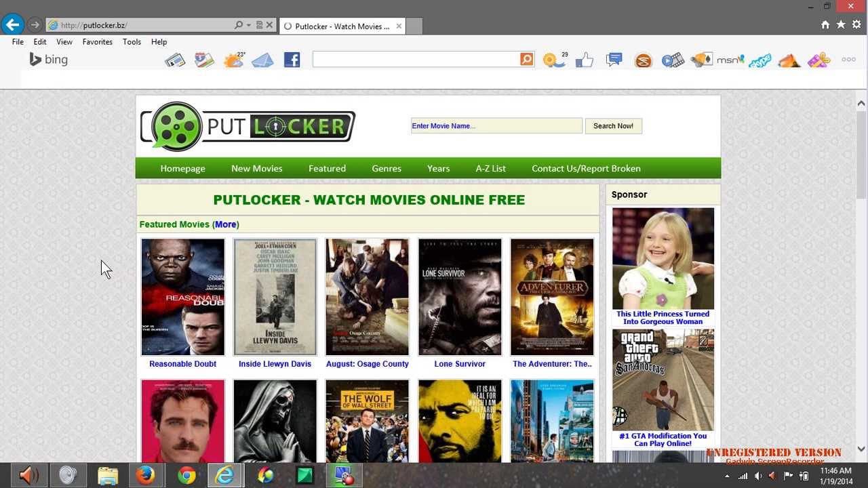Click the putlocker.bz address bar
Screen dimensions: 868x488
[139, 25]
